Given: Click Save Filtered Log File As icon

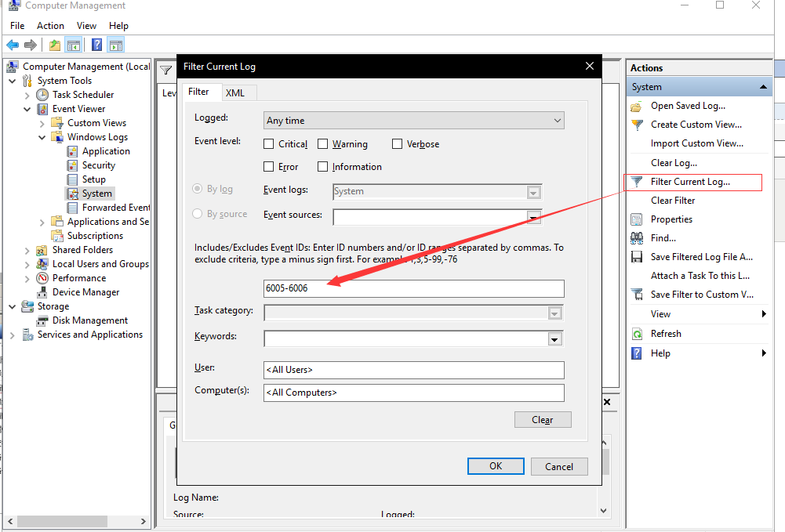Looking at the screenshot, I should point(638,256).
